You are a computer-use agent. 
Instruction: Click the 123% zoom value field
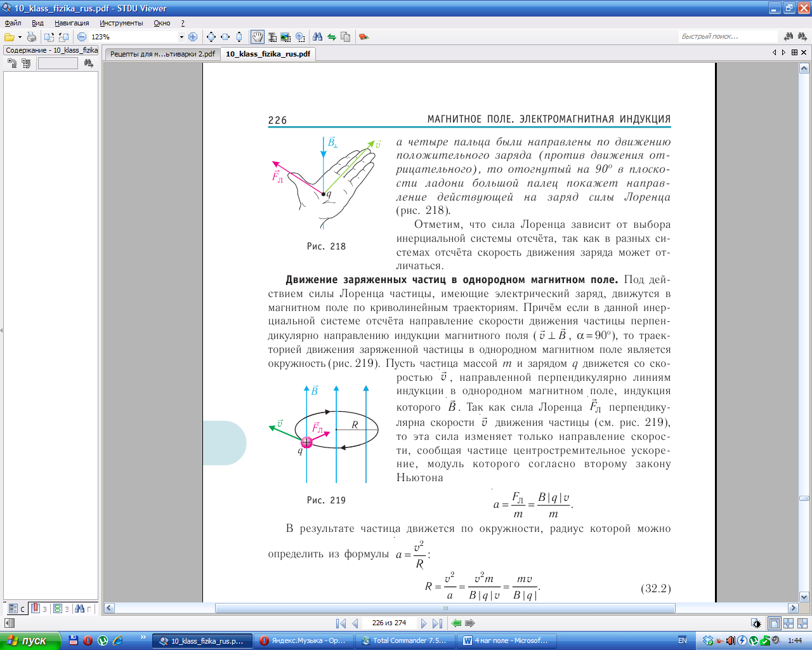pyautogui.click(x=133, y=37)
